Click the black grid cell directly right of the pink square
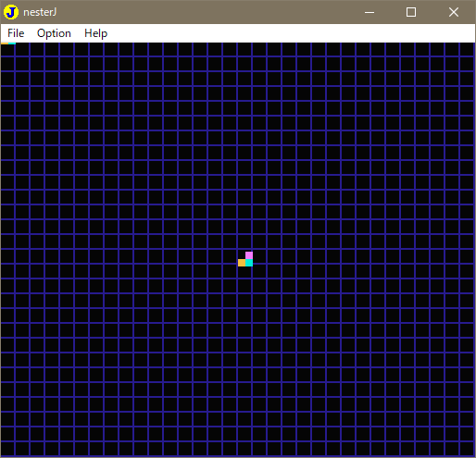The width and height of the screenshot is (476, 458). coord(260,256)
